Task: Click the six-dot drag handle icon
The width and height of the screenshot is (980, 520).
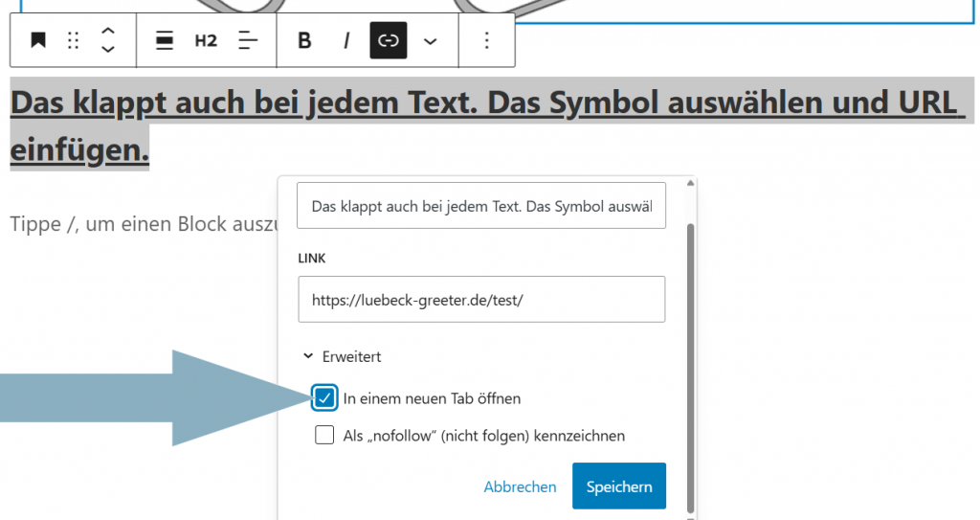Action: pos(73,40)
